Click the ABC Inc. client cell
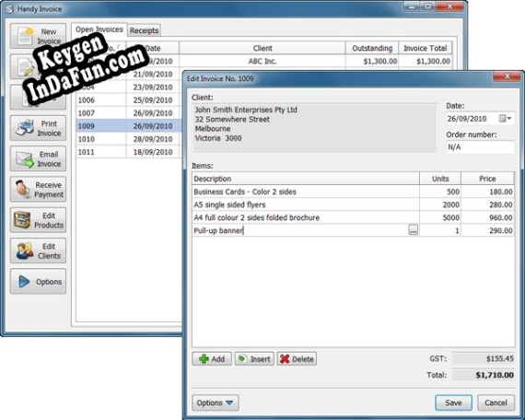The width and height of the screenshot is (525, 420). point(262,62)
